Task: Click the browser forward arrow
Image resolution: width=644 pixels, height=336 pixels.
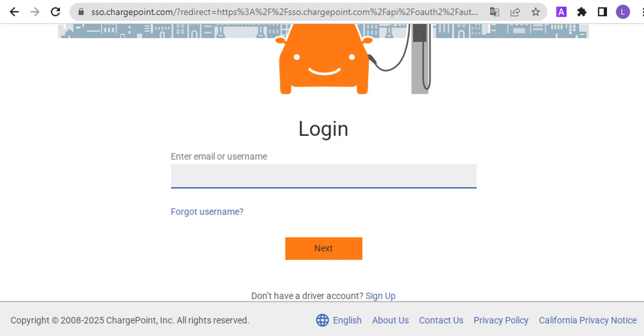Action: coord(35,12)
